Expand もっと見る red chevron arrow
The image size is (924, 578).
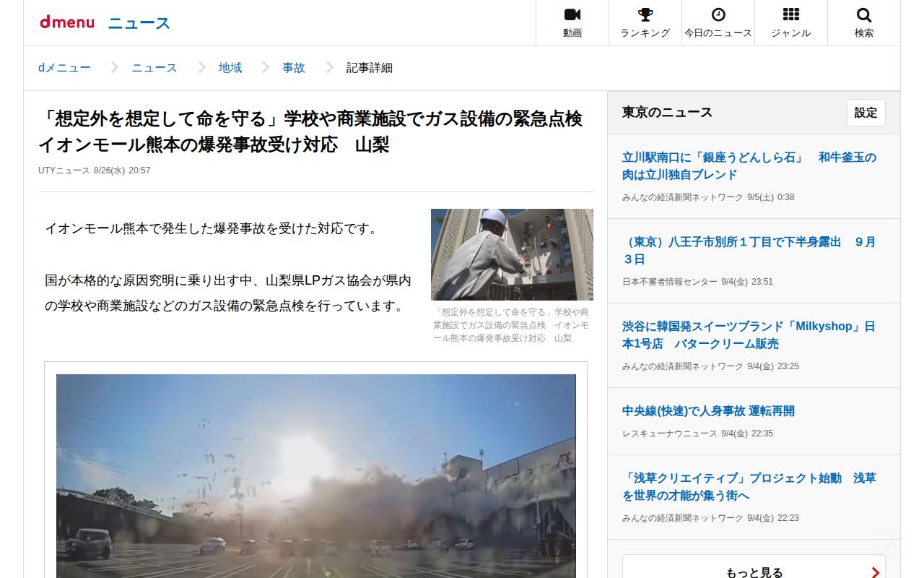point(876,572)
